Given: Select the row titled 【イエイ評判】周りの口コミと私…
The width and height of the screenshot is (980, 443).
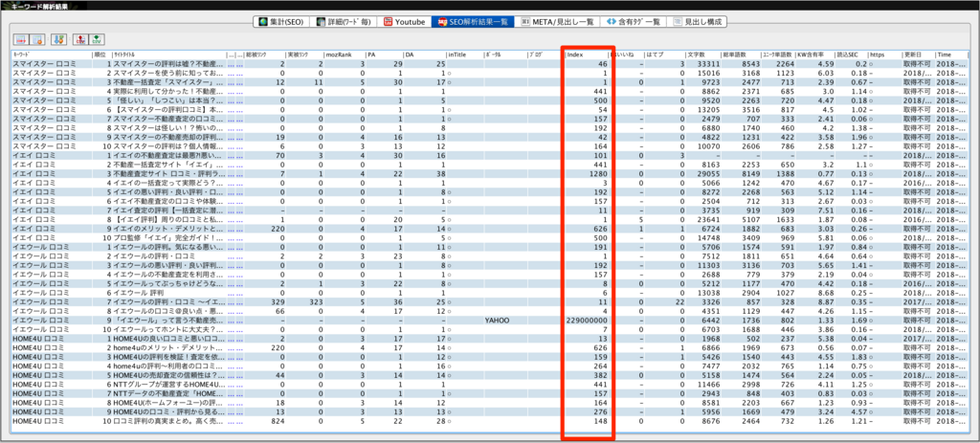Looking at the screenshot, I should click(489, 219).
